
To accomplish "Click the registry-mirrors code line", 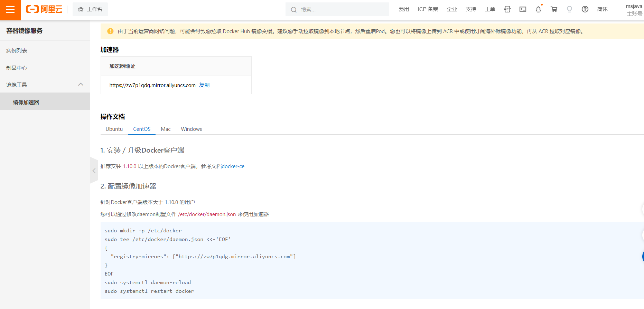I will pyautogui.click(x=203, y=257).
